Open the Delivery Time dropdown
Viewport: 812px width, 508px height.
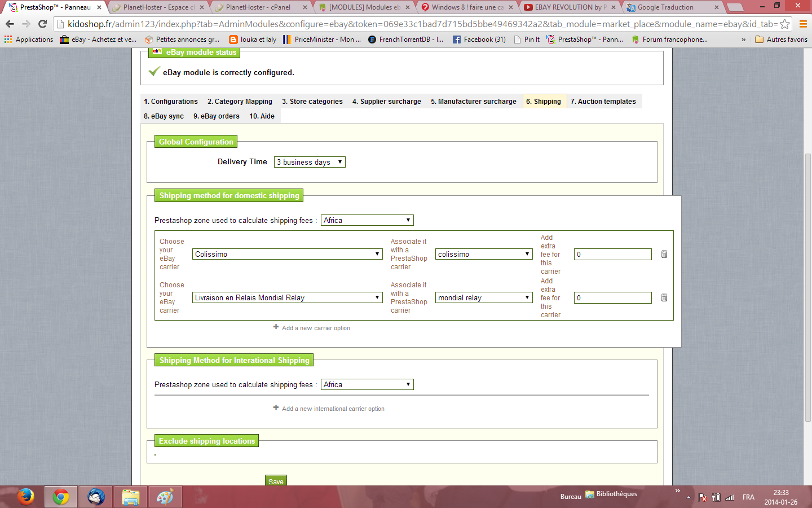pyautogui.click(x=310, y=162)
